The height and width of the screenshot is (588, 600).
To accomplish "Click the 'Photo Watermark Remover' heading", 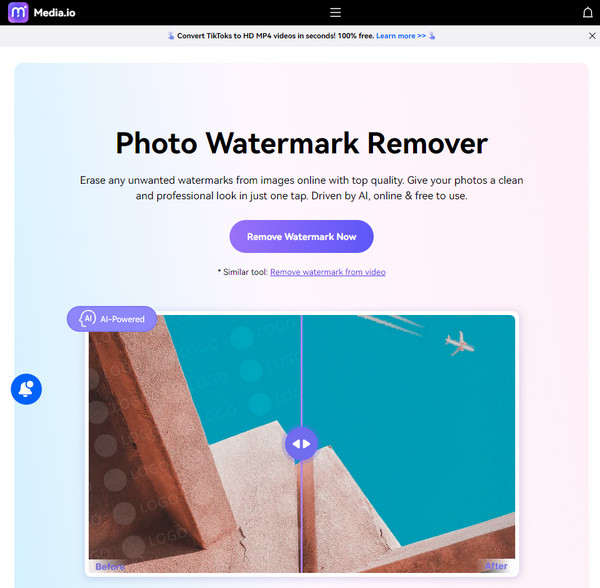I will (301, 143).
